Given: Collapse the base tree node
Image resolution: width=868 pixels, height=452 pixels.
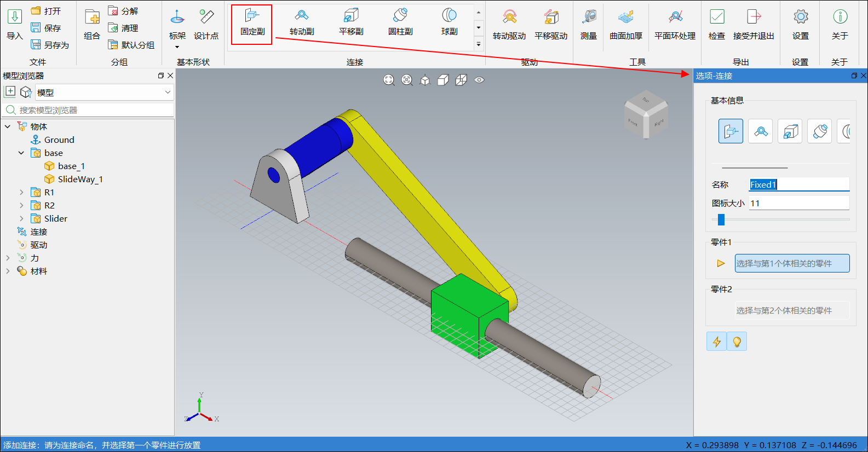Looking at the screenshot, I should (21, 153).
